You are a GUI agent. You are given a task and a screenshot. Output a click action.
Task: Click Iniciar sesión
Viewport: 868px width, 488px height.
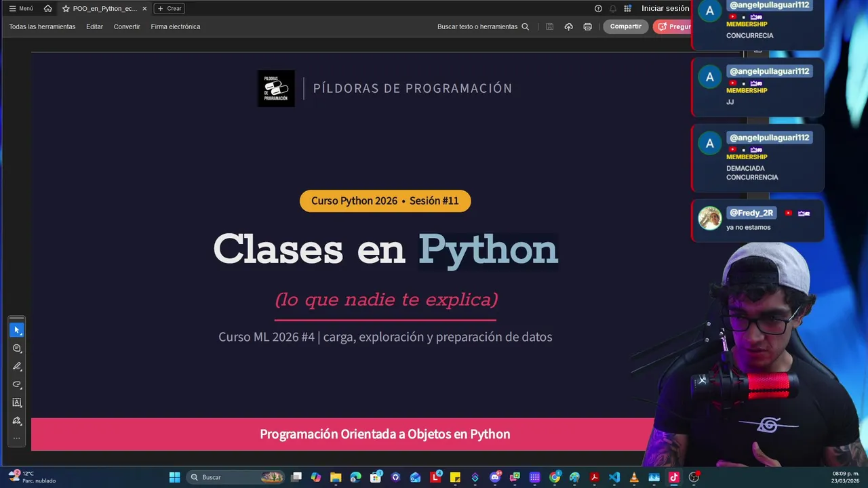pyautogui.click(x=665, y=9)
